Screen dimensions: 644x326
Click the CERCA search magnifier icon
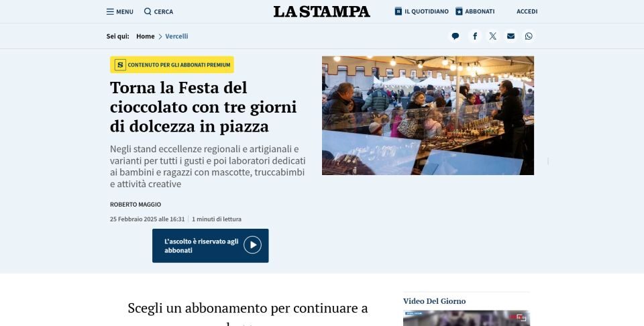[x=148, y=11]
